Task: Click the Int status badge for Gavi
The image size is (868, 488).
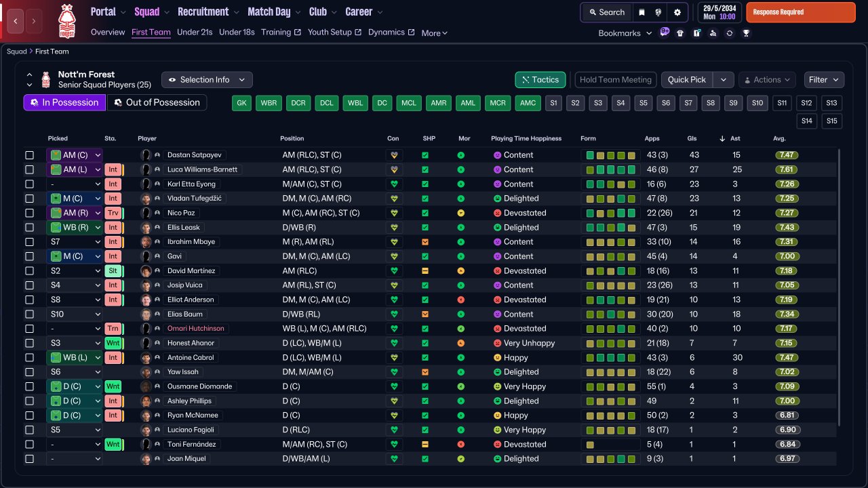Action: (113, 256)
